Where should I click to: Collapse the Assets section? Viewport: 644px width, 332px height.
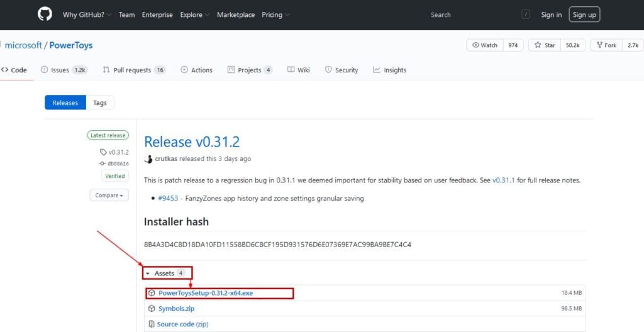(167, 274)
